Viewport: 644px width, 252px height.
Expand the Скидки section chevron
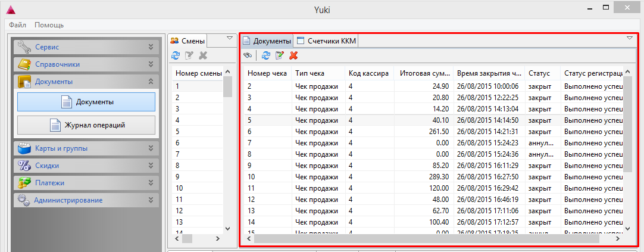(151, 166)
